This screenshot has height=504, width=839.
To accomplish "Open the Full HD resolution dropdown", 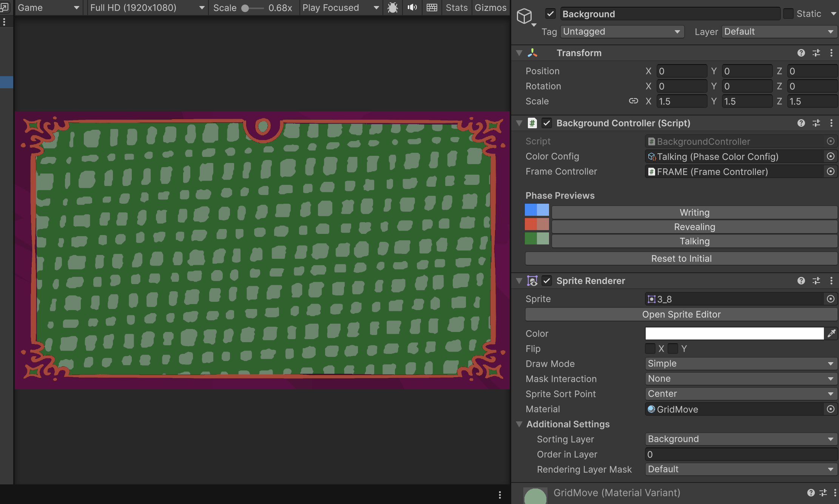I will [148, 8].
